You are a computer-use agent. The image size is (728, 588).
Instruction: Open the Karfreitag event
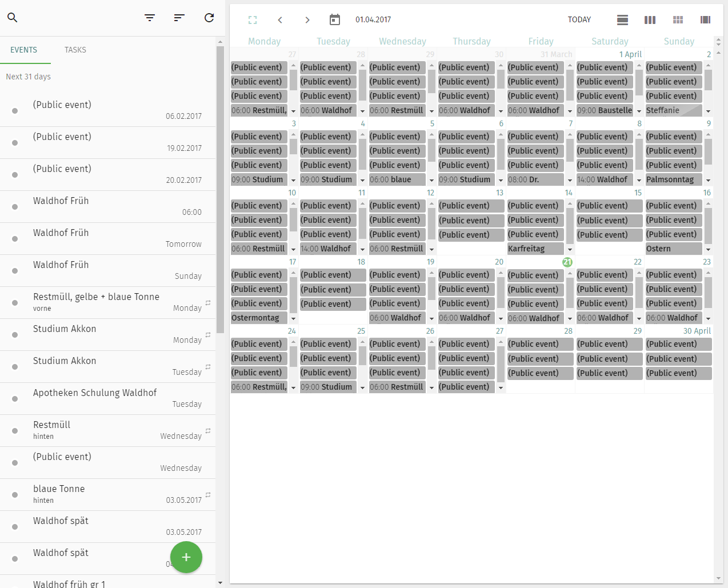click(x=535, y=249)
